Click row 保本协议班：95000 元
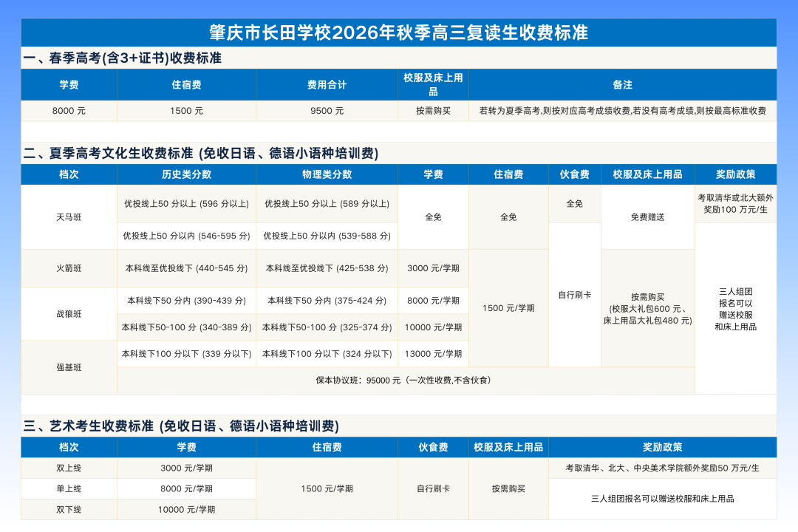This screenshot has height=532, width=798. tap(406, 381)
